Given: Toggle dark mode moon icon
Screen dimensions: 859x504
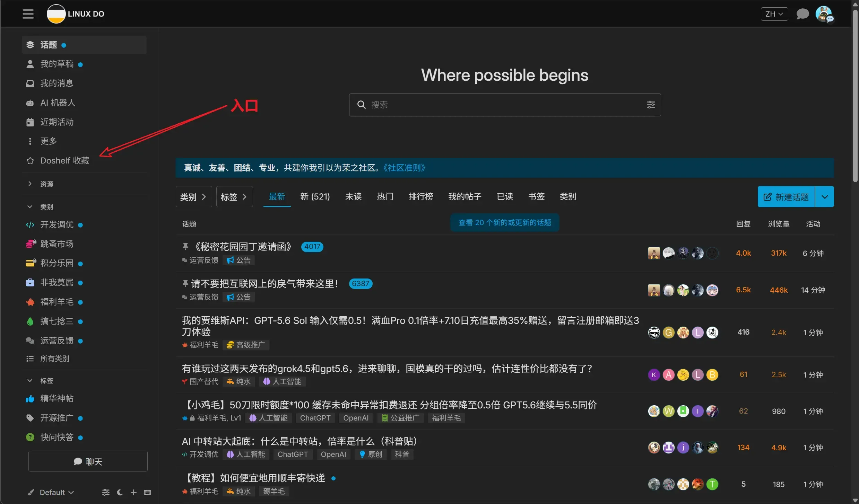Looking at the screenshot, I should click(x=120, y=493).
